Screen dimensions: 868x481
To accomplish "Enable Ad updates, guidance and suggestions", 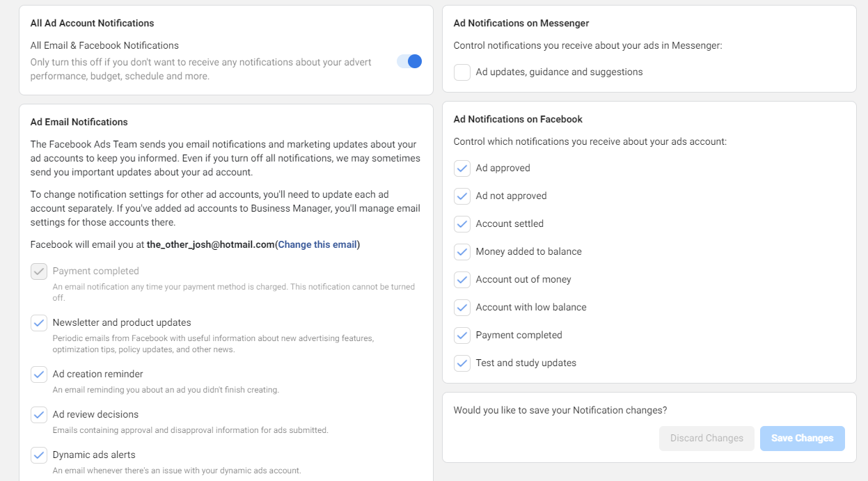I will [461, 72].
